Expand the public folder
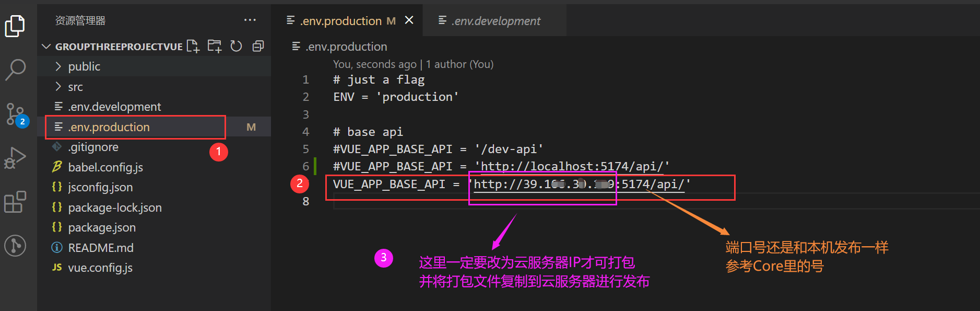The width and height of the screenshot is (980, 311). point(154,66)
